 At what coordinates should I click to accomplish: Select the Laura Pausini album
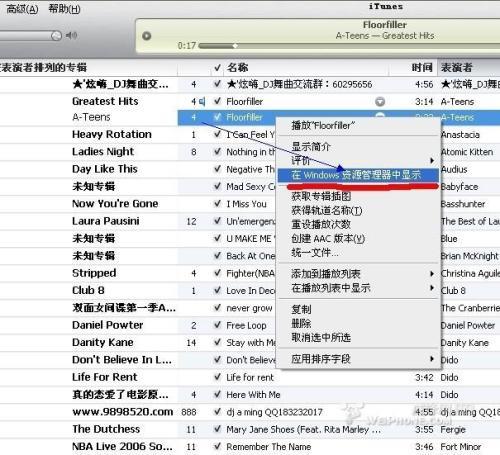pos(106,221)
